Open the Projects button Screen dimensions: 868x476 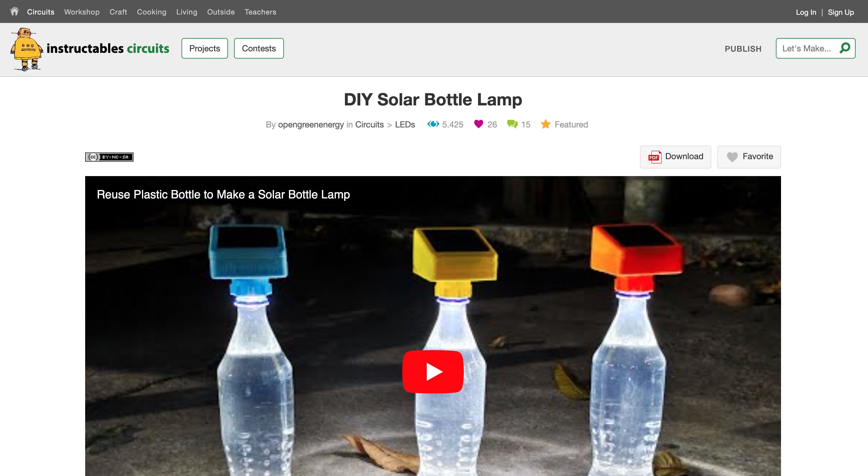[x=204, y=49]
